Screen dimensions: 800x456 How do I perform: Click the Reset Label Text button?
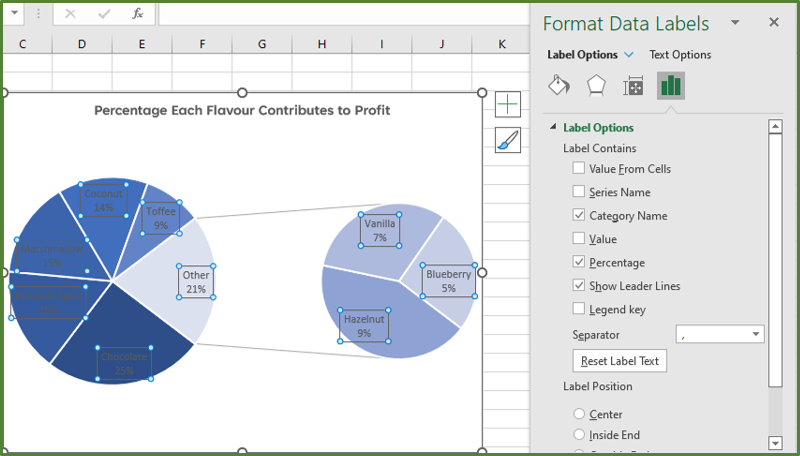tap(619, 361)
